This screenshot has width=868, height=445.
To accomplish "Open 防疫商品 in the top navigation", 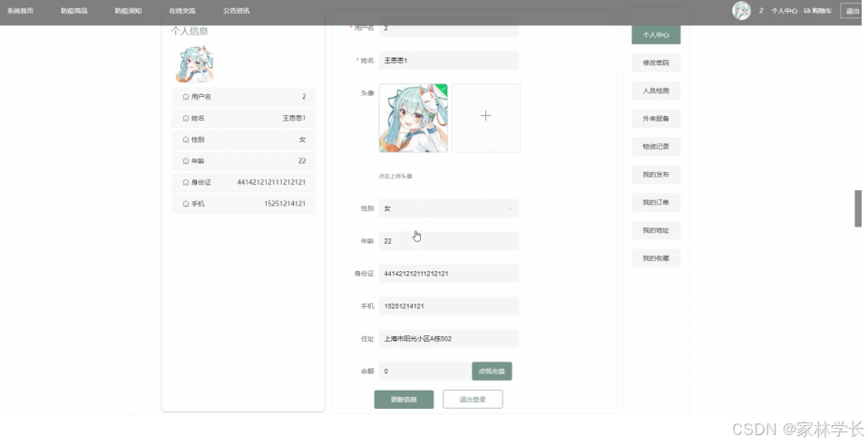I will click(74, 11).
